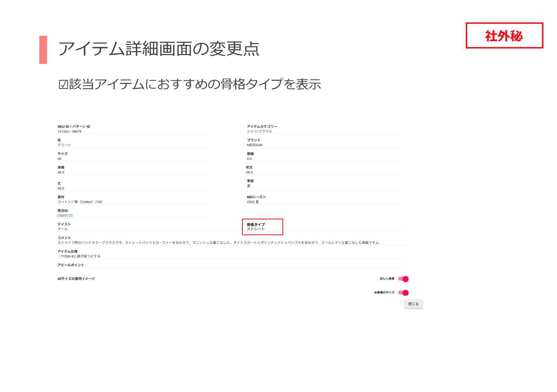
Task: Click the red 社外秘 label box
Action: (504, 36)
